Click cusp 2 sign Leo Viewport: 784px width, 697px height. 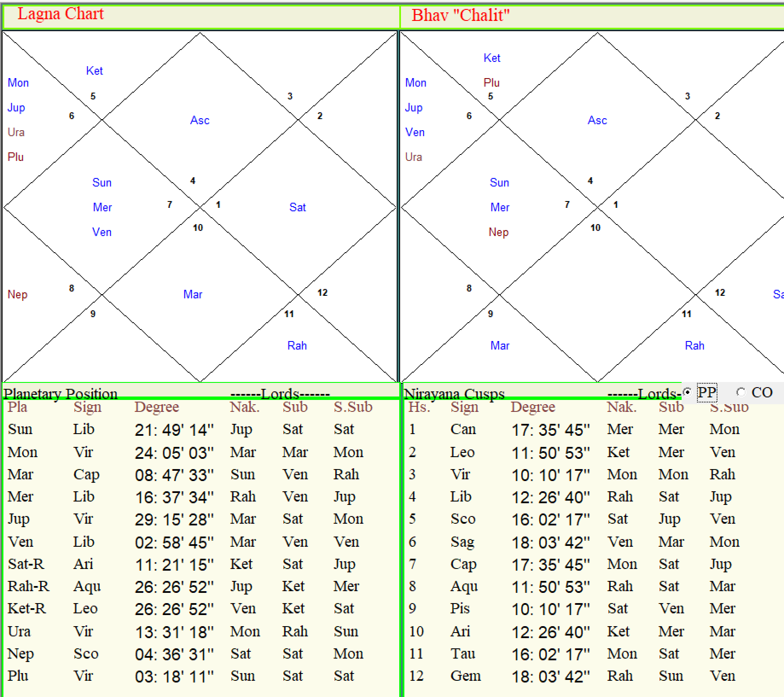click(x=462, y=452)
